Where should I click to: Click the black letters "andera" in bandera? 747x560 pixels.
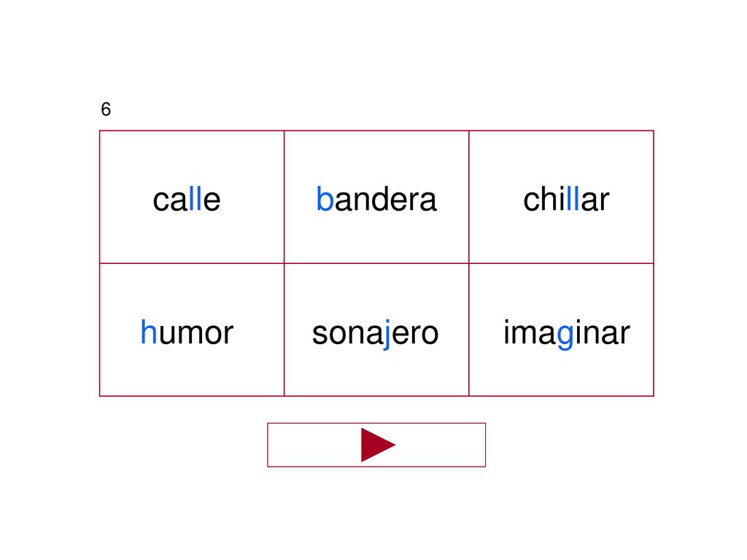tap(385, 199)
